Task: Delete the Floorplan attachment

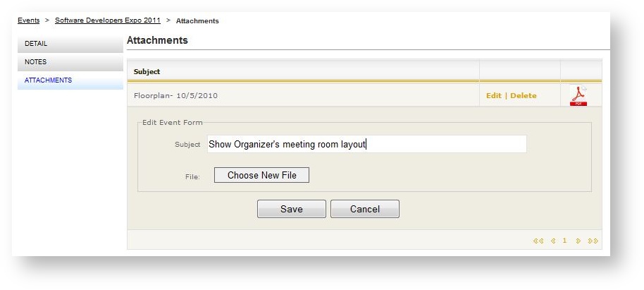Action: 524,96
